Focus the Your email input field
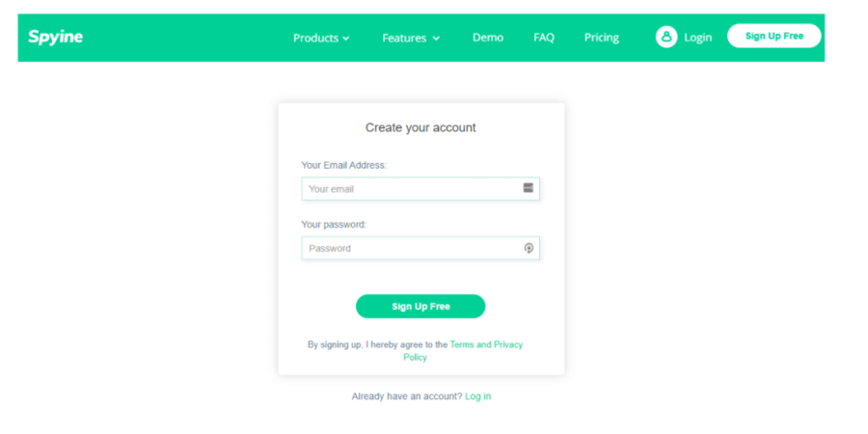Viewport: 868px width, 434px height. coord(410,189)
